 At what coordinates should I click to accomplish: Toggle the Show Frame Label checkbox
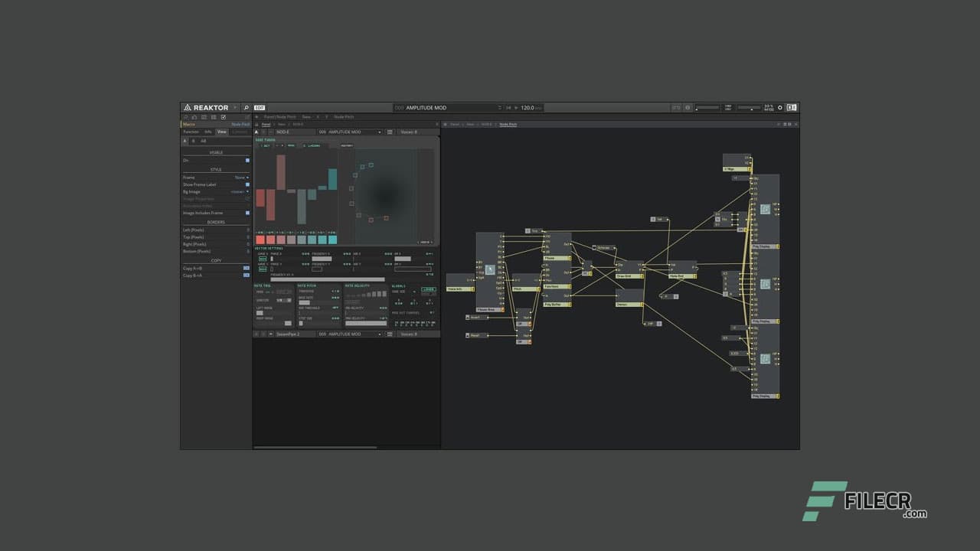pos(247,184)
